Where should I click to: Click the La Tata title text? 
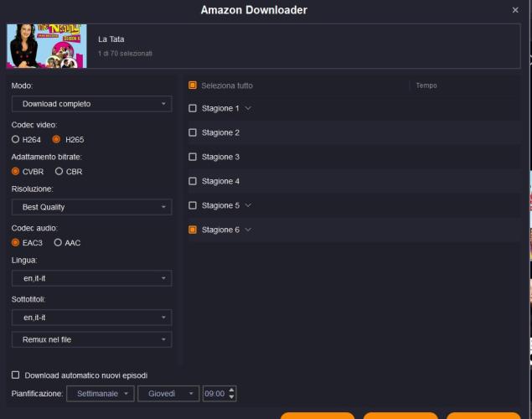[111, 39]
